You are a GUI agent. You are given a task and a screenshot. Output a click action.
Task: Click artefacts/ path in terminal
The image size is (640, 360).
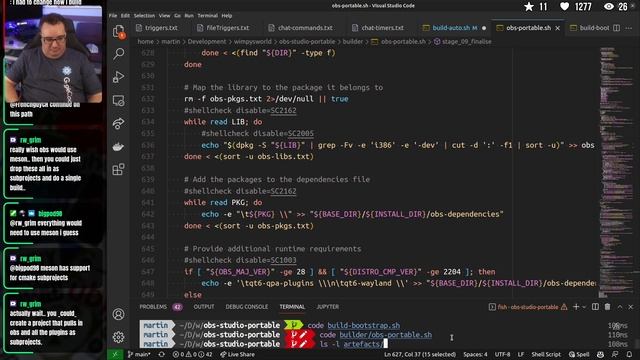(363, 344)
